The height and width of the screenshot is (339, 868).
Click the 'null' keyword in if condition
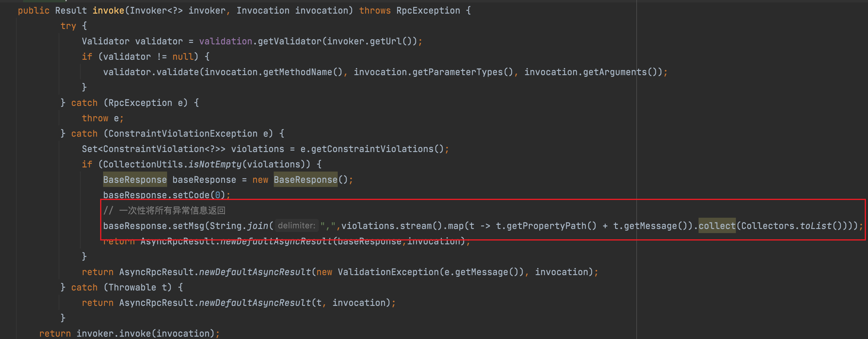coord(183,57)
